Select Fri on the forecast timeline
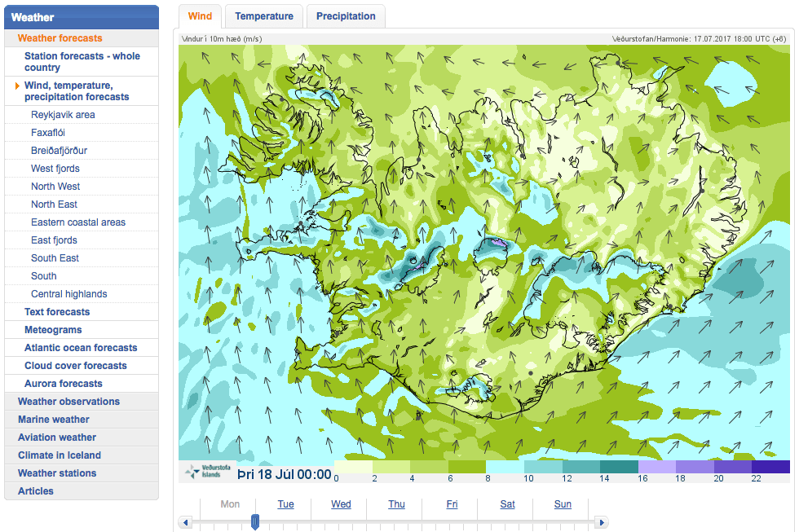The width and height of the screenshot is (799, 532). [x=452, y=504]
